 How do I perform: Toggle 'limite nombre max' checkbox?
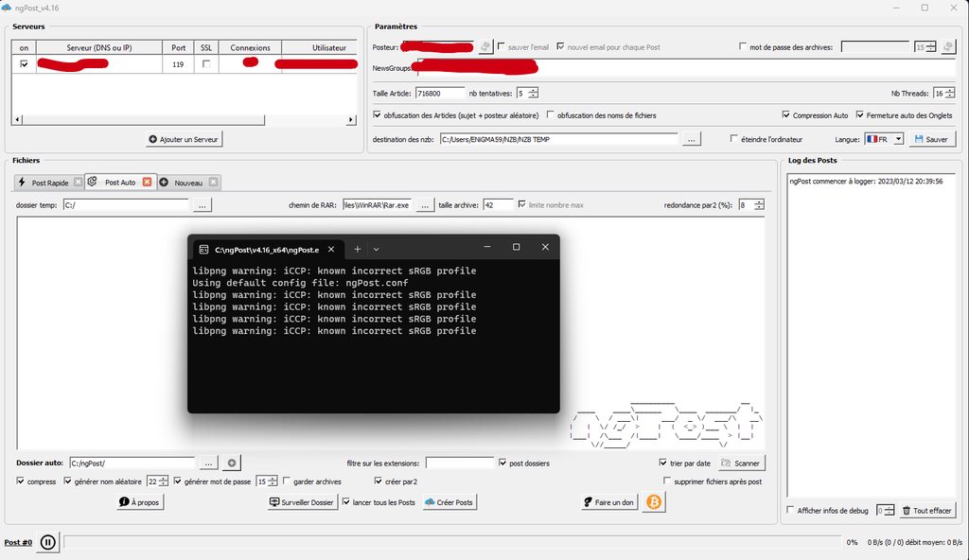tap(522, 204)
